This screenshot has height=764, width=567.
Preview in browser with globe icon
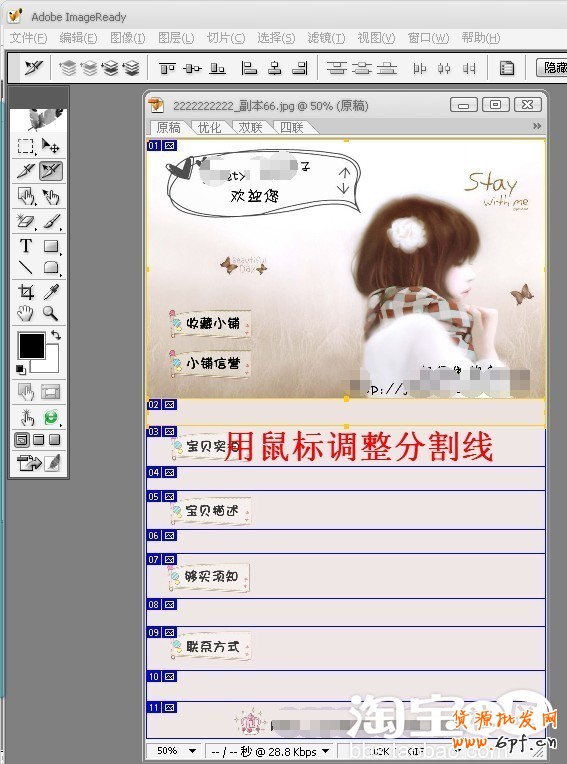51,417
